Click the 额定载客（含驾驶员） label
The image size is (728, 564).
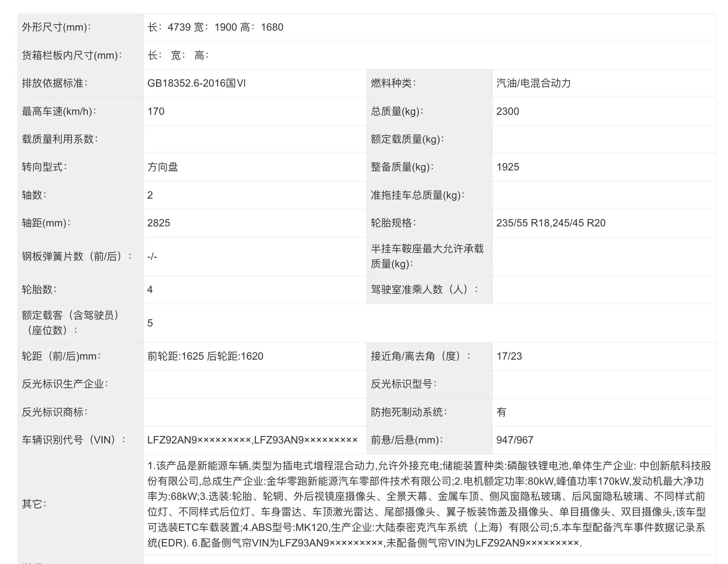pos(70,322)
